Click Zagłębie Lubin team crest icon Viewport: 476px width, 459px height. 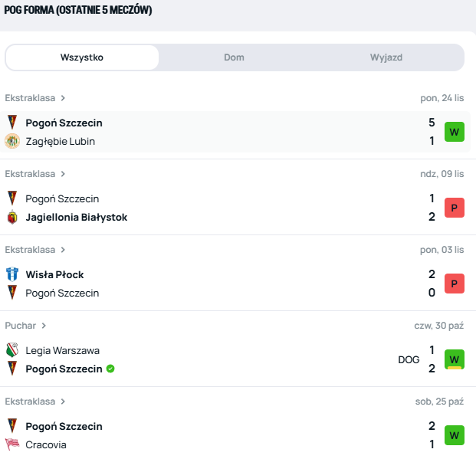point(12,141)
